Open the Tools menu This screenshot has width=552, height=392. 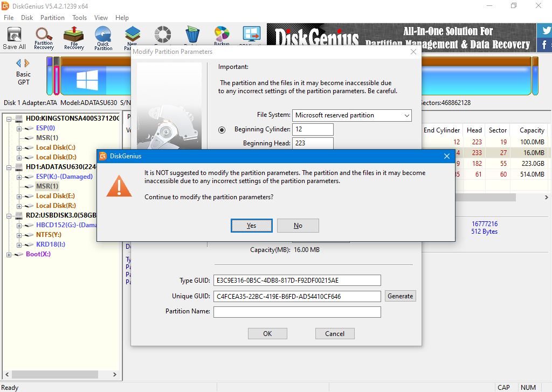pyautogui.click(x=79, y=17)
